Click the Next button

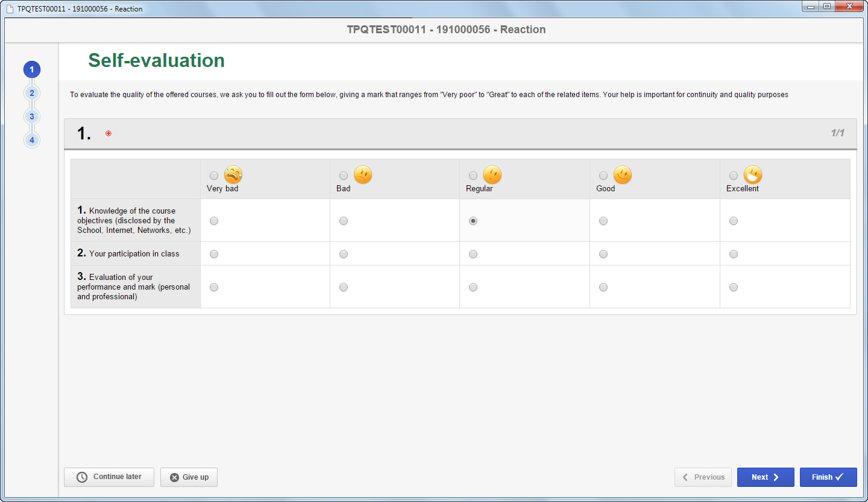(x=766, y=477)
